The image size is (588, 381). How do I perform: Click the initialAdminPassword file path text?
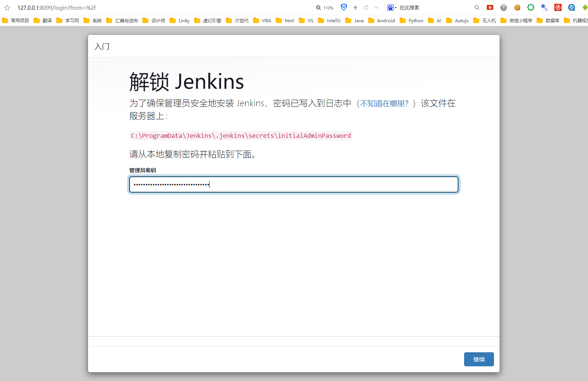click(241, 136)
